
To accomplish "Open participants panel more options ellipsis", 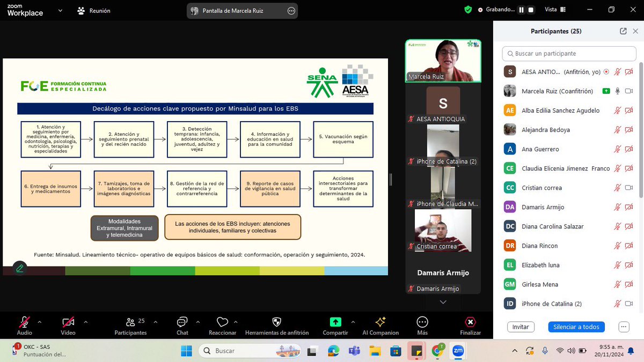I will [624, 327].
